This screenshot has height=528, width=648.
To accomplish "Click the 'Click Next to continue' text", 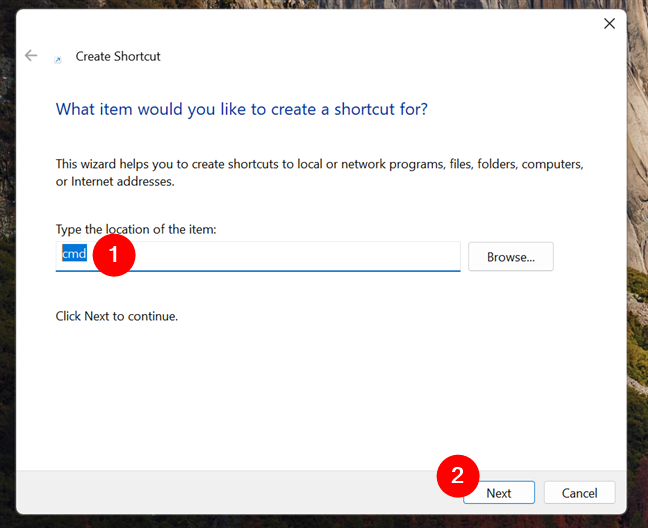I will [117, 316].
